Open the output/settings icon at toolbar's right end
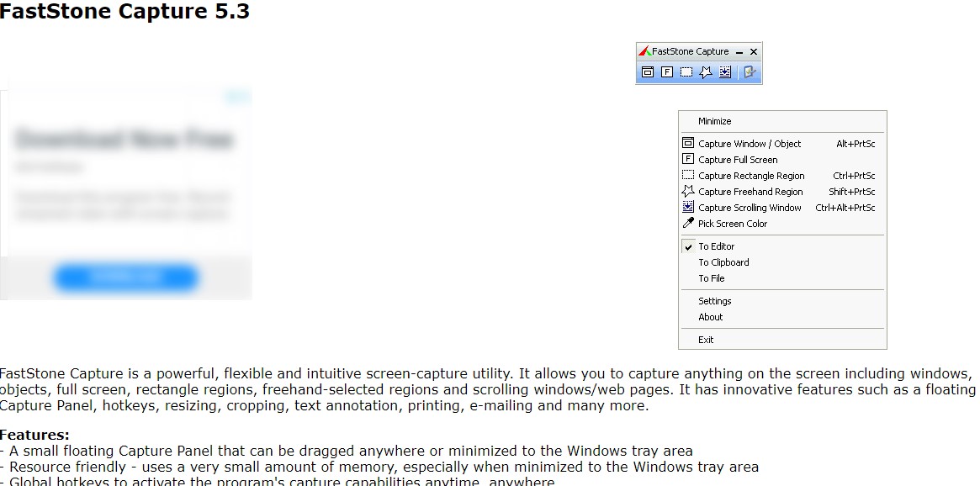This screenshot has height=486, width=980. (749, 72)
